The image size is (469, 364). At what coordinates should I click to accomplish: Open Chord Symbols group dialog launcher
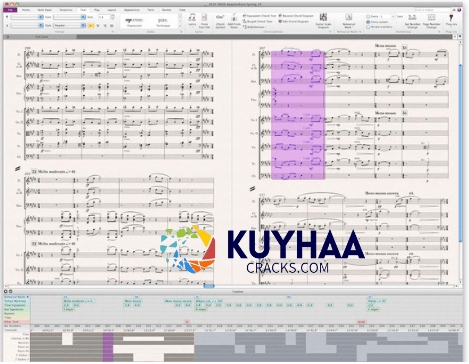330,32
